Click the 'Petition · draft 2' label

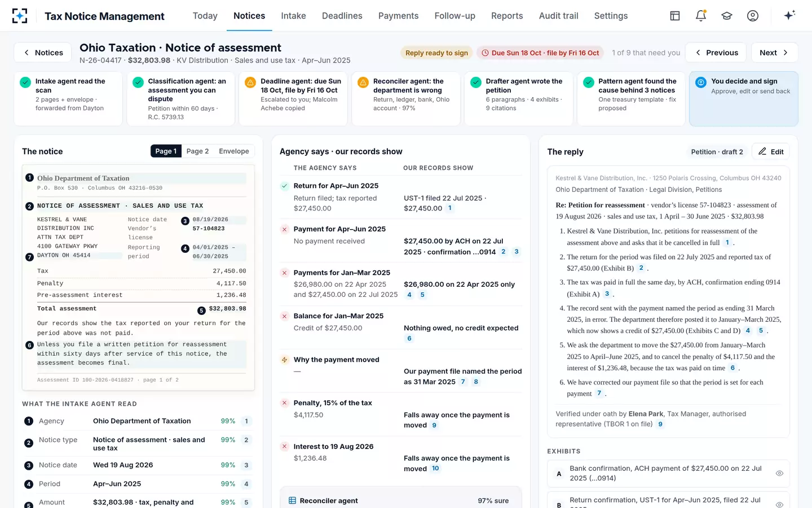click(x=717, y=152)
